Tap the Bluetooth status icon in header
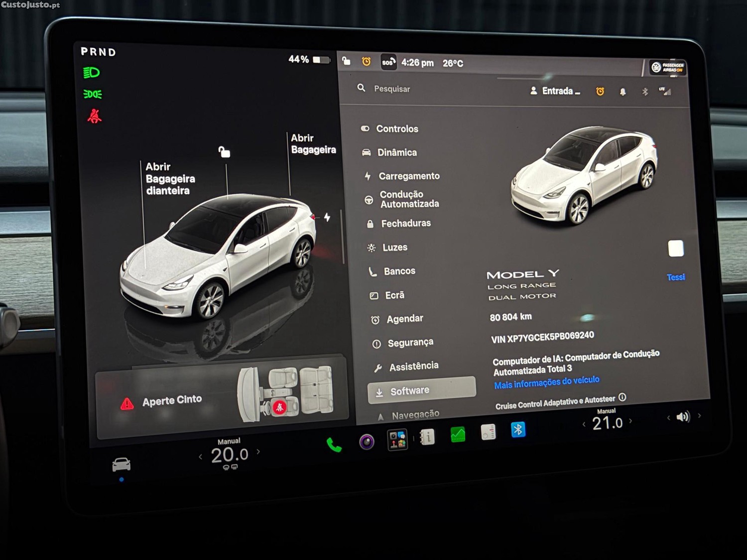 click(x=645, y=92)
